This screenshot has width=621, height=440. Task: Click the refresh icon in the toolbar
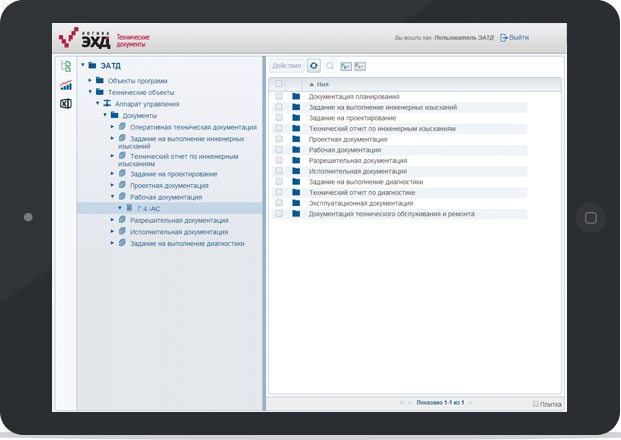(313, 65)
